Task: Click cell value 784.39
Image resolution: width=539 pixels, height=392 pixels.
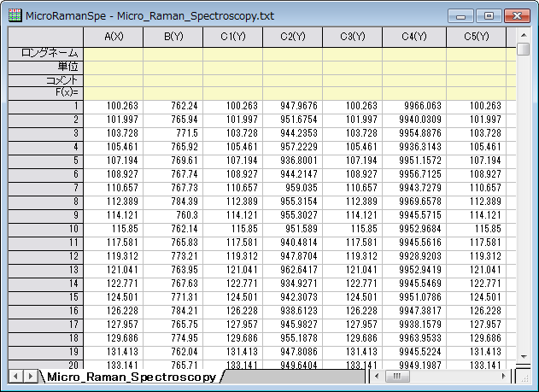Action: pyautogui.click(x=173, y=202)
